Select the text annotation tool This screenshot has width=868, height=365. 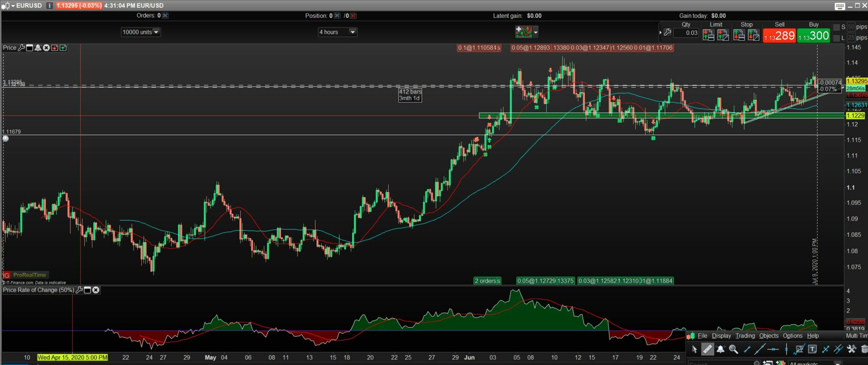[812, 349]
